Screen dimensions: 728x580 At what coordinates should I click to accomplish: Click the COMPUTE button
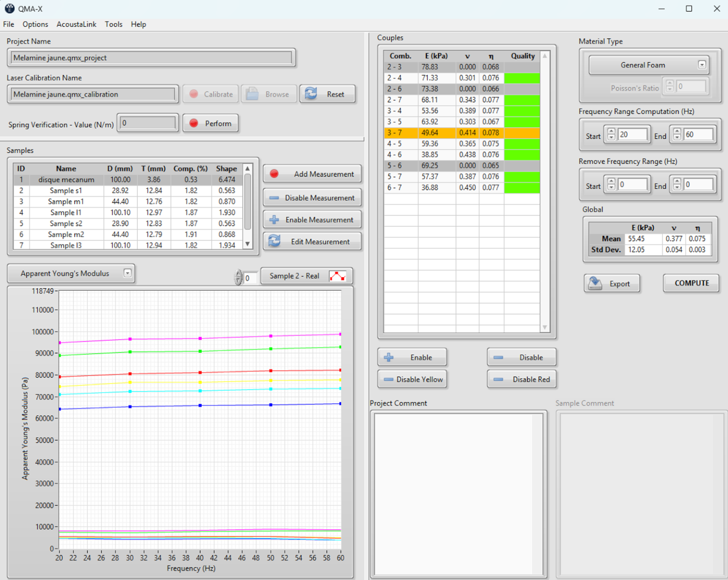692,283
